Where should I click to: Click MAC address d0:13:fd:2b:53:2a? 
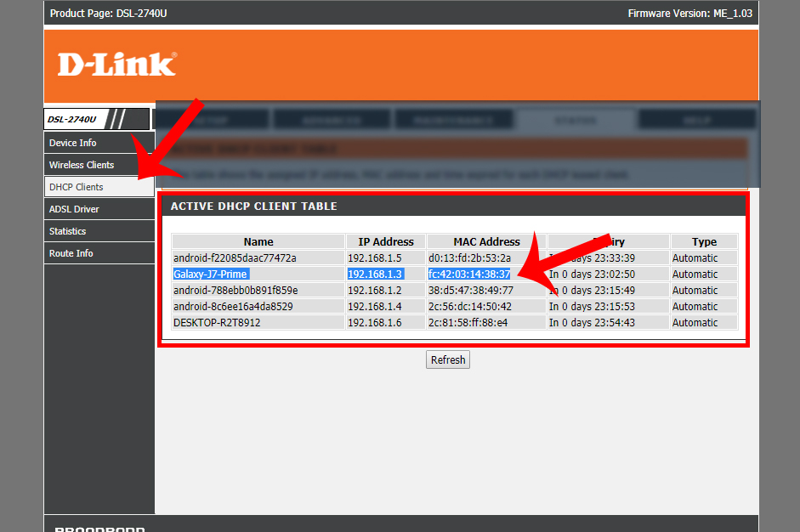469,258
